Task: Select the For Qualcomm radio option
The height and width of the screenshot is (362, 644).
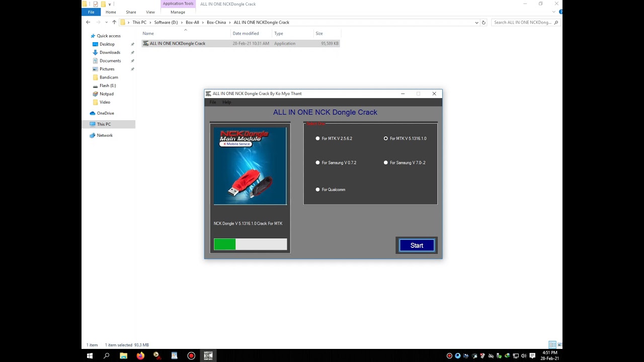Action: coord(330,190)
